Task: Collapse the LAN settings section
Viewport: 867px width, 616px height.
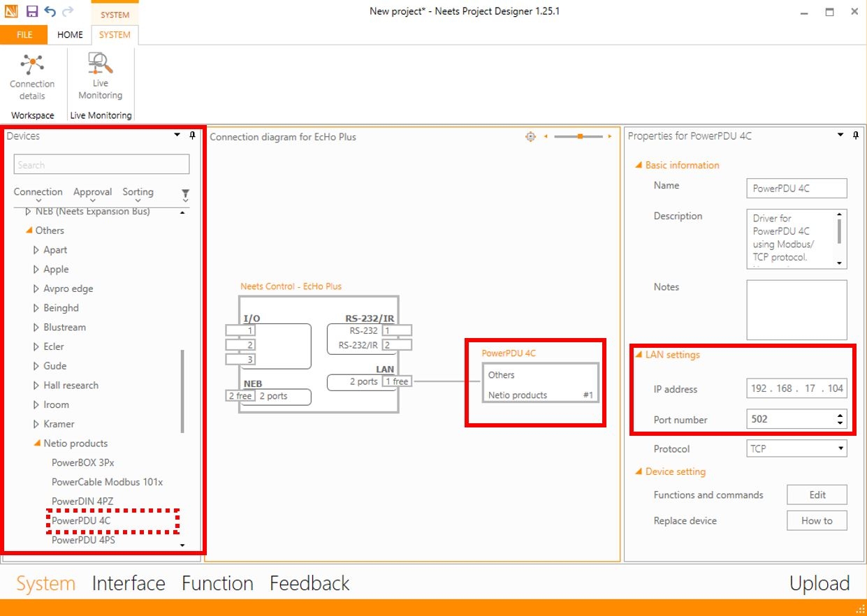Action: 638,355
